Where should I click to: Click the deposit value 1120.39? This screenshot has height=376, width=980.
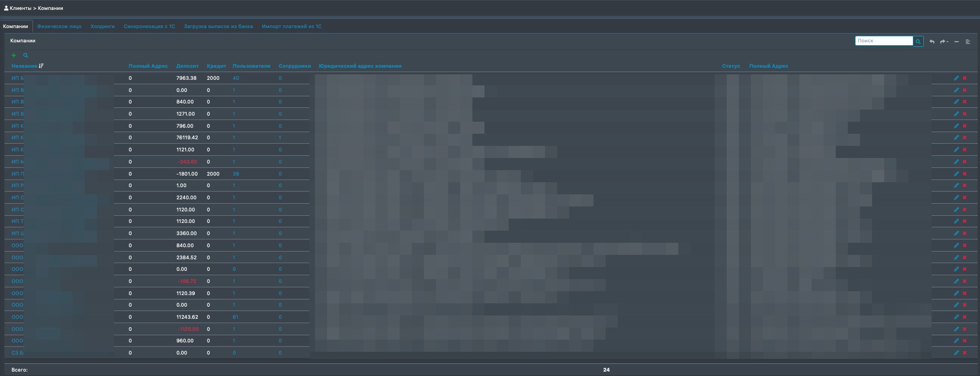(x=186, y=293)
